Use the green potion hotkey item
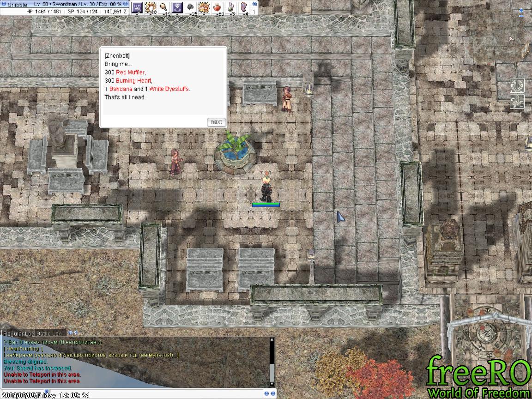The height and width of the screenshot is (399, 532). (231, 7)
